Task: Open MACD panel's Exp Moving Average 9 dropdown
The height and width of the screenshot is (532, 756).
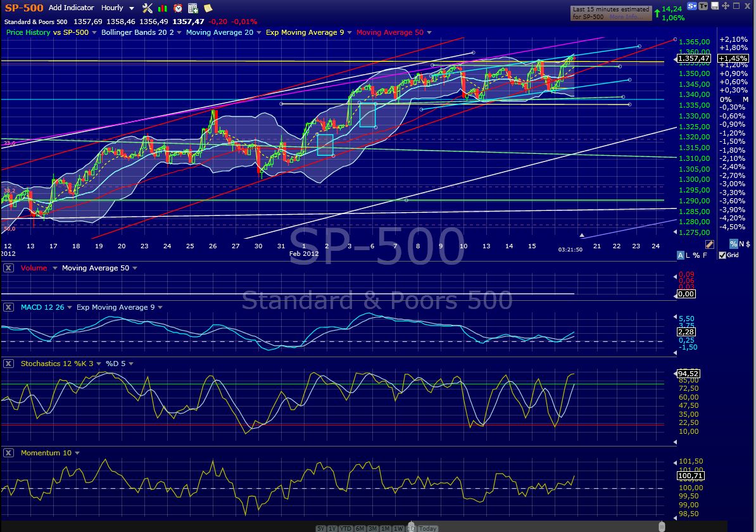Action: pyautogui.click(x=160, y=307)
